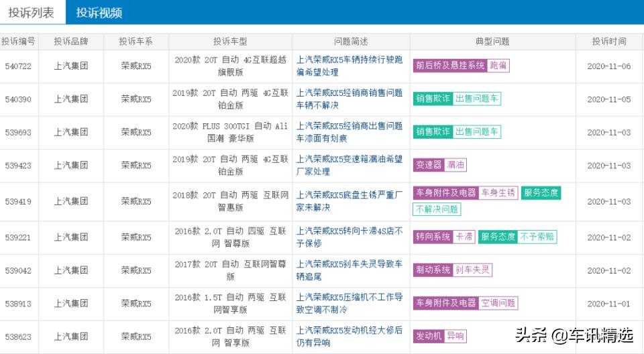Click the 前后桥及悬挂系统 tag
The width and height of the screenshot is (644, 354).
[450, 65]
